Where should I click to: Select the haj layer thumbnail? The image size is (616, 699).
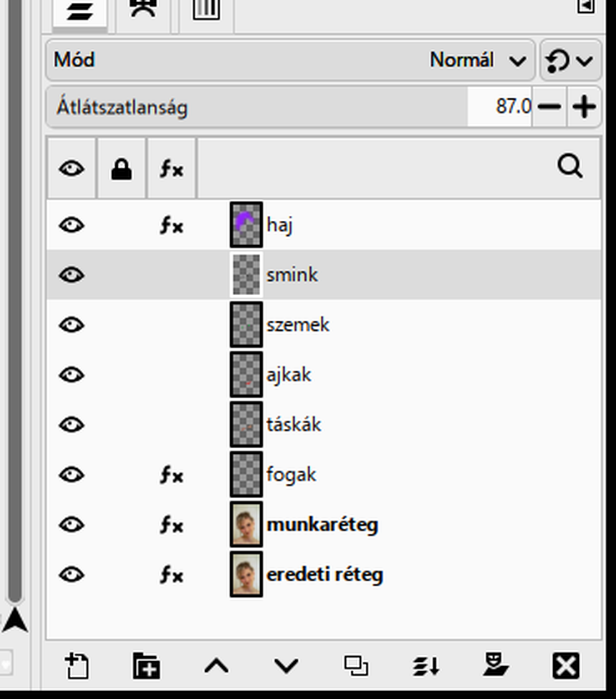(246, 225)
